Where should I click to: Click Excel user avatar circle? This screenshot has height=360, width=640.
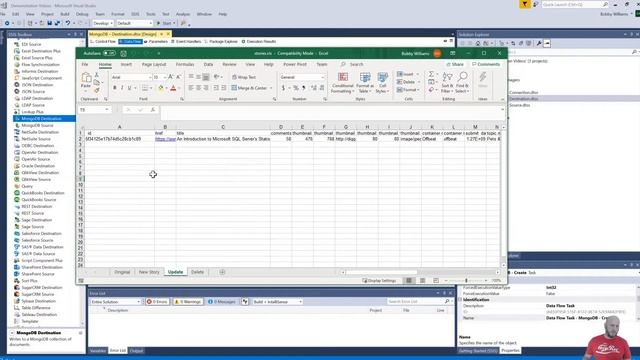[x=437, y=53]
